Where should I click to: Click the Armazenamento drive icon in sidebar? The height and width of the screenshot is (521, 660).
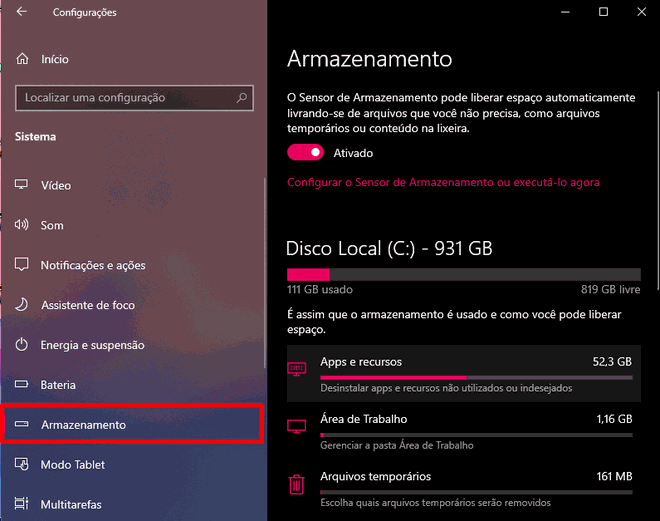[21, 424]
